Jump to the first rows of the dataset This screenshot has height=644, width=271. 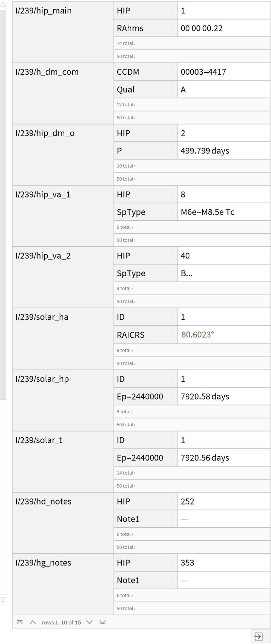click(x=20, y=622)
